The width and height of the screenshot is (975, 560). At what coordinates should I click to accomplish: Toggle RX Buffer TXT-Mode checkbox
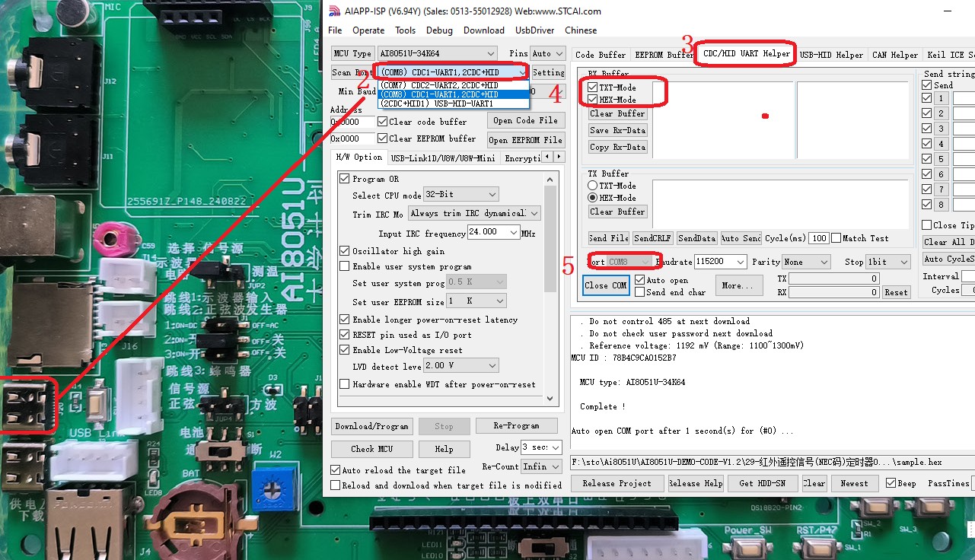point(593,87)
